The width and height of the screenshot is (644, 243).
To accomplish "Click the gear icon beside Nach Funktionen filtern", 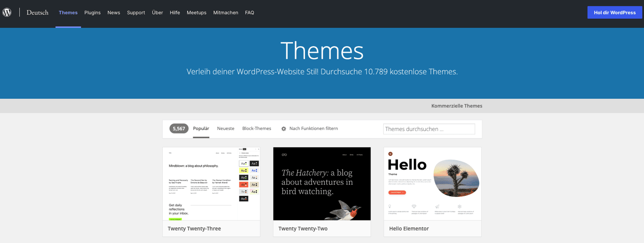I will coord(284,129).
